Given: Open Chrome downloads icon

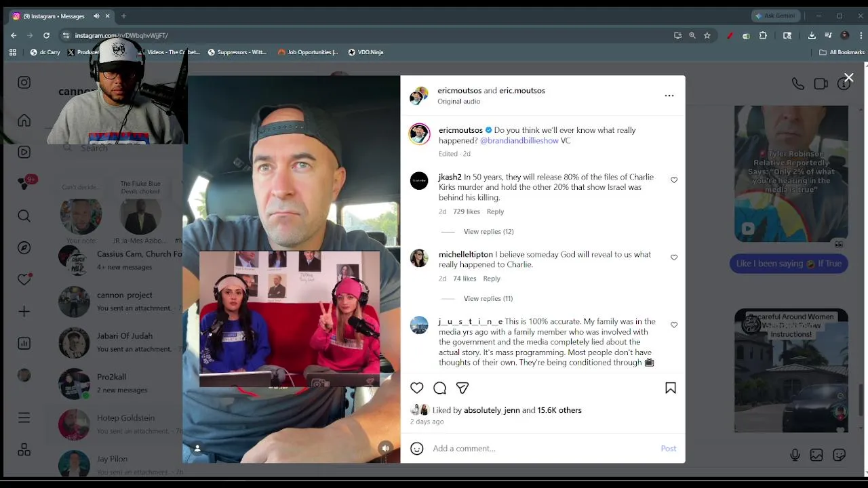Looking at the screenshot, I should click(x=812, y=35).
